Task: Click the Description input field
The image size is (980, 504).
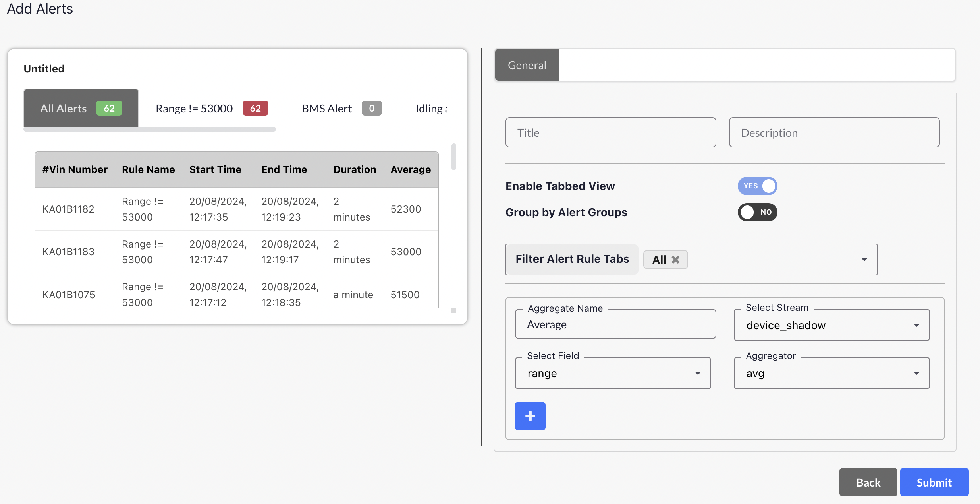Action: [834, 132]
